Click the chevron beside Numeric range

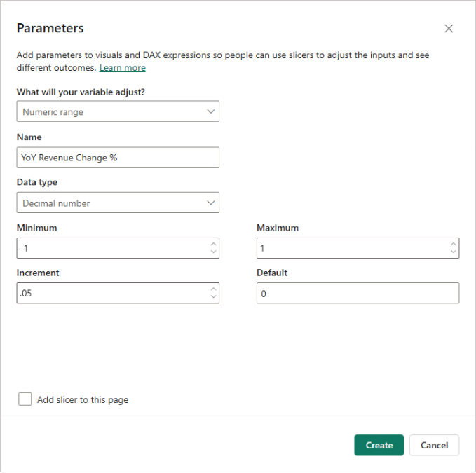pos(211,111)
